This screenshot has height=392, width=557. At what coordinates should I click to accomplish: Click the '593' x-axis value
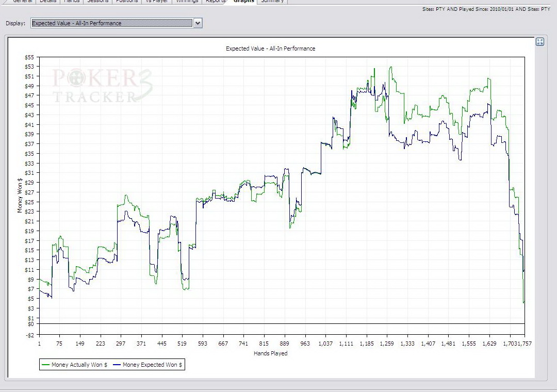click(x=203, y=344)
